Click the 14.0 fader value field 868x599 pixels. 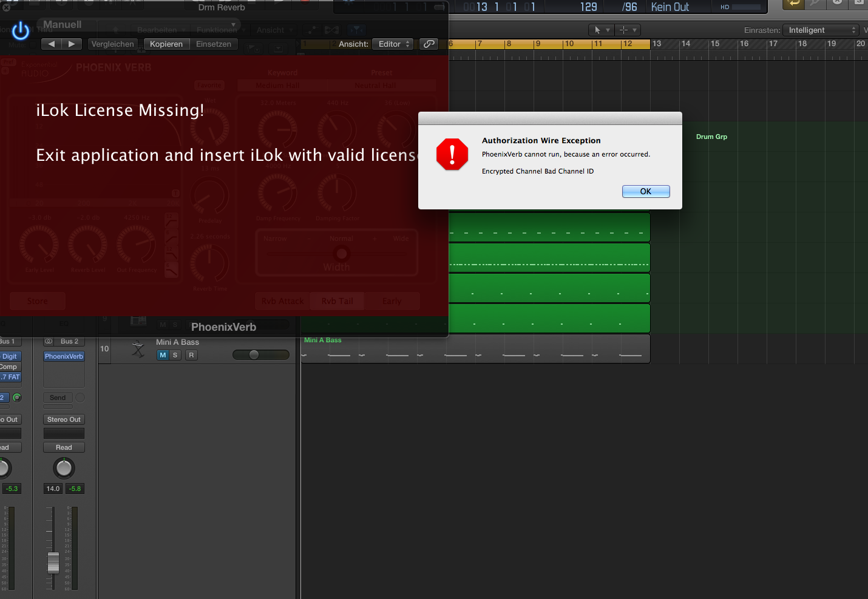point(53,489)
